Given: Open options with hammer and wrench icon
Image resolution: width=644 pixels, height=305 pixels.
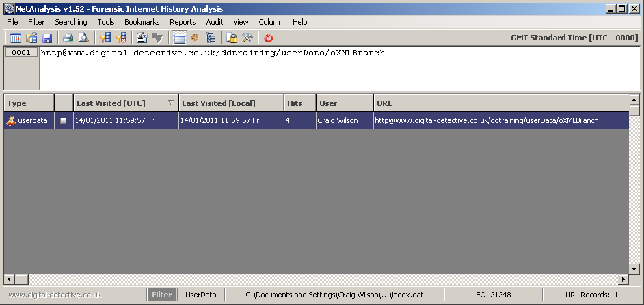Looking at the screenshot, I should tap(247, 38).
